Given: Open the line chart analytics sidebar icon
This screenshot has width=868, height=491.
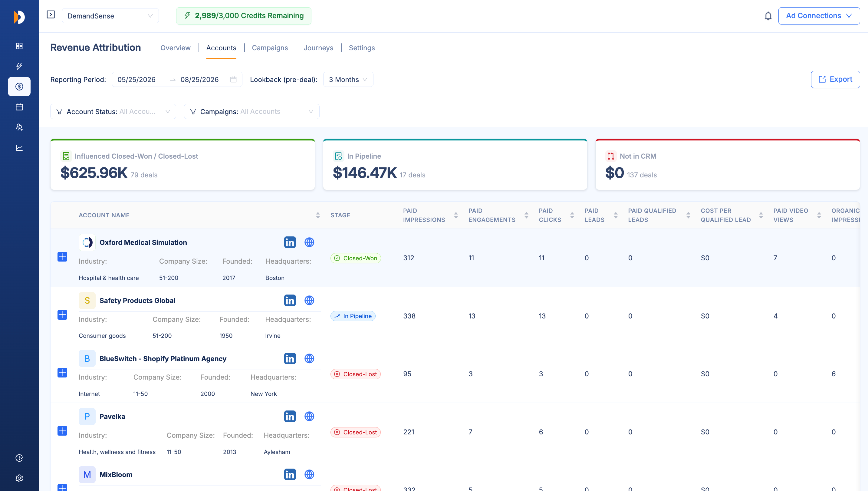Looking at the screenshot, I should [19, 148].
